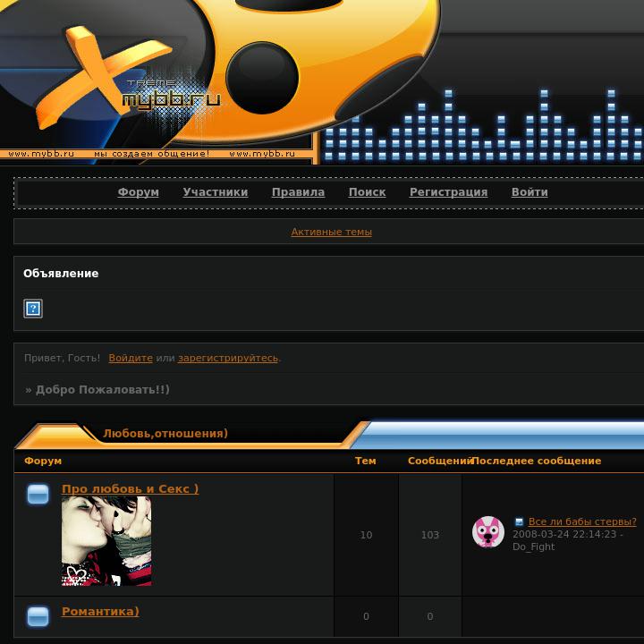Open the Активные темы link
This screenshot has height=644, width=644.
(332, 232)
